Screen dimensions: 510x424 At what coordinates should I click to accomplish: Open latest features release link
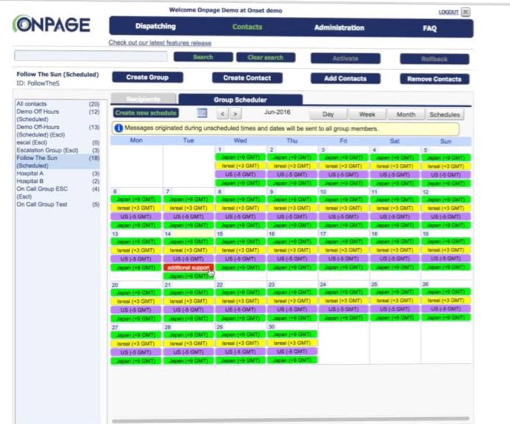point(160,43)
